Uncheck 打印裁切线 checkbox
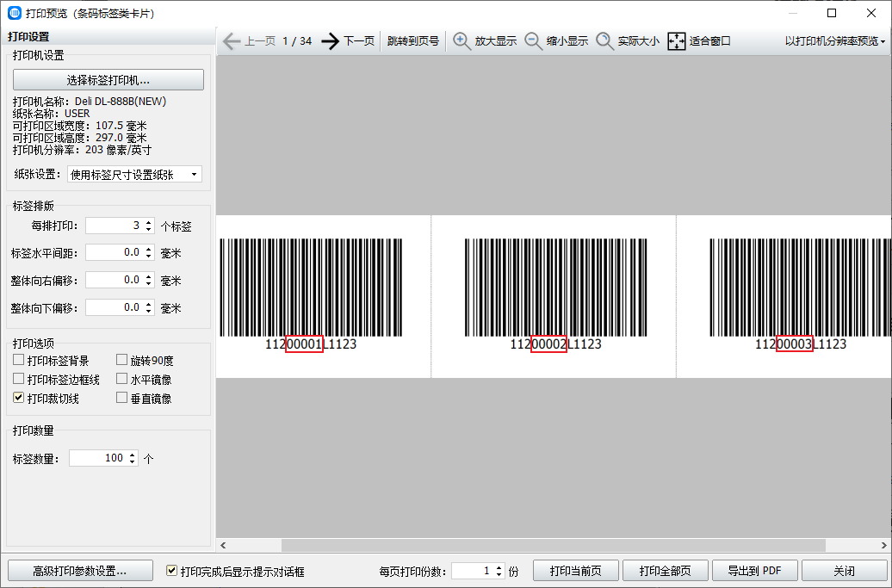This screenshot has height=588, width=892. (19, 398)
